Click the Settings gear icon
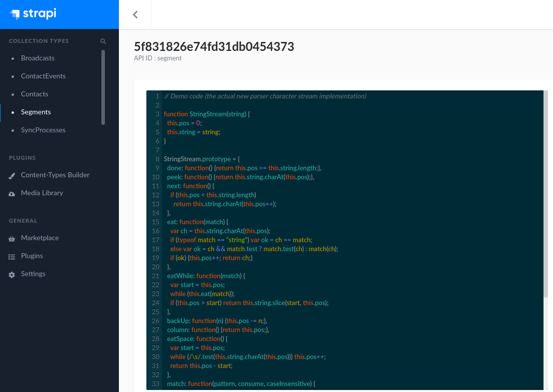Viewport: 553px width, 392px height. tap(11, 275)
